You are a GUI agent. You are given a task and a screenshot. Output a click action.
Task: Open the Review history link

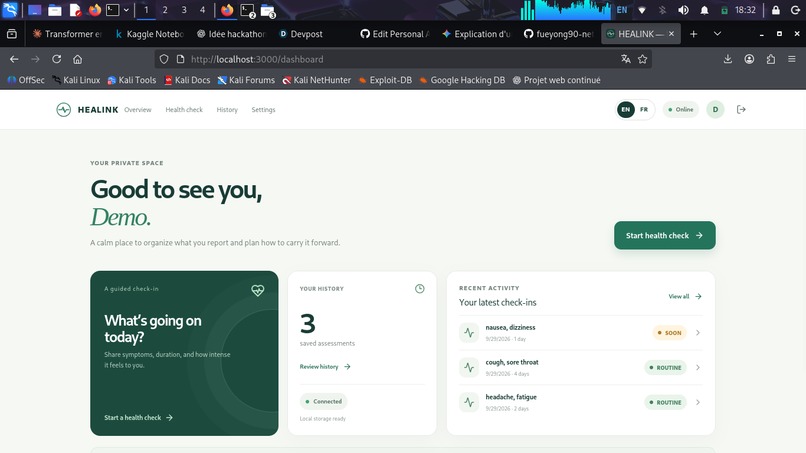tap(325, 367)
